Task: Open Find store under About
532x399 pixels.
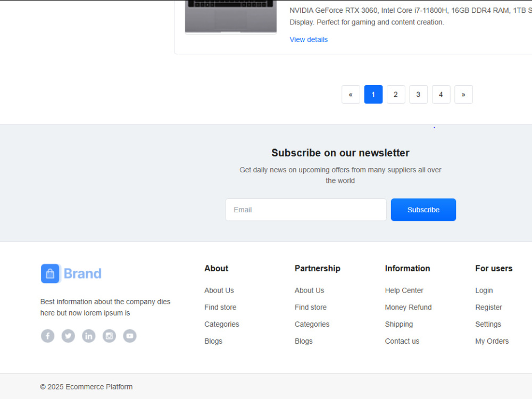Action: [x=220, y=307]
